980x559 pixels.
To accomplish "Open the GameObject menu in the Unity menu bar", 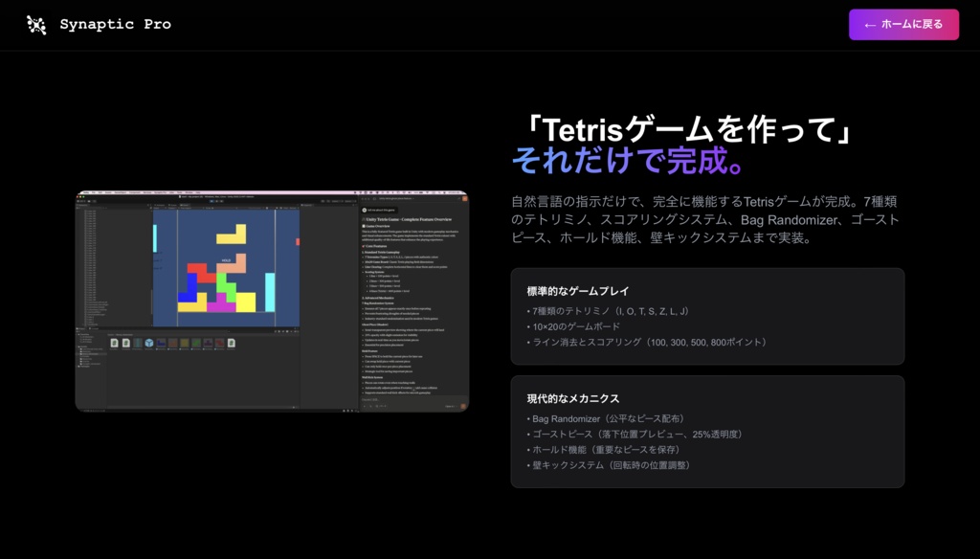I will pyautogui.click(x=121, y=191).
